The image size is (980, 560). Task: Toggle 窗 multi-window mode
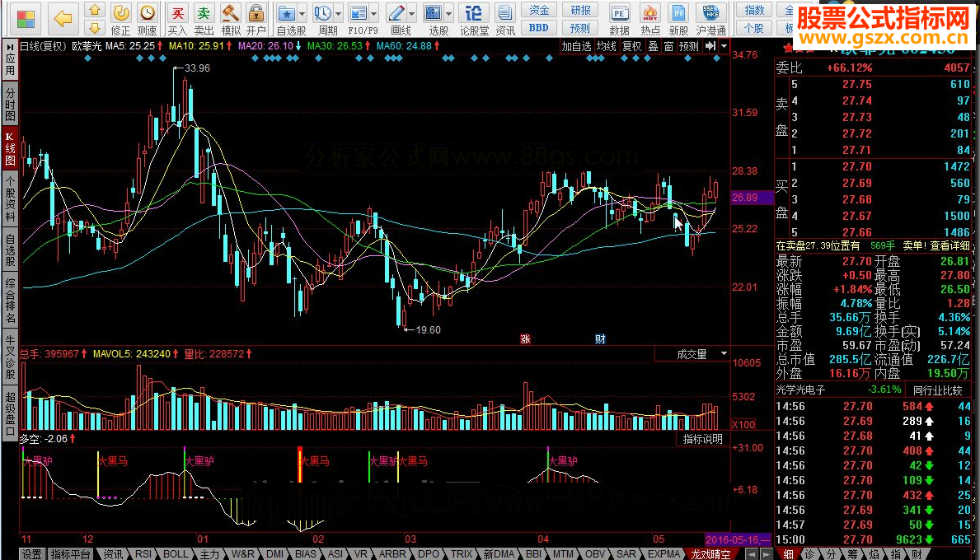pos(668,46)
